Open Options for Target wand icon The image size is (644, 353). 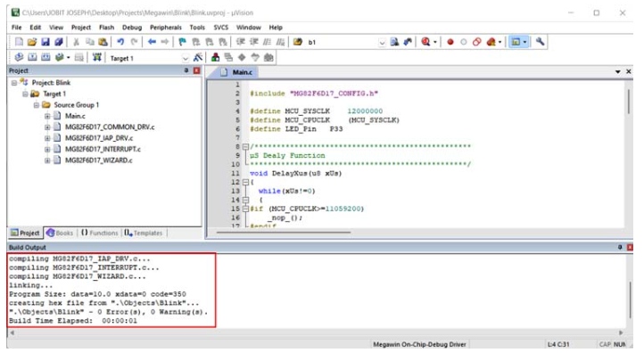click(198, 57)
